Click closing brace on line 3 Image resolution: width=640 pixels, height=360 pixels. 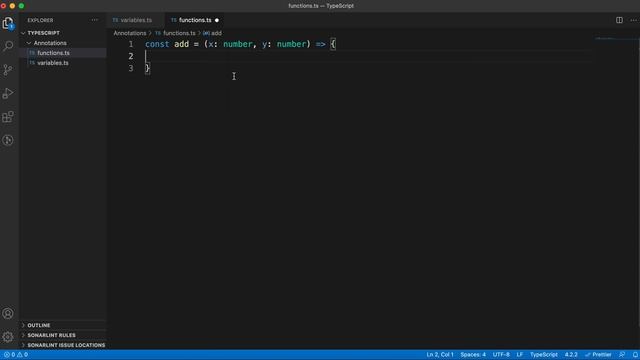(147, 68)
